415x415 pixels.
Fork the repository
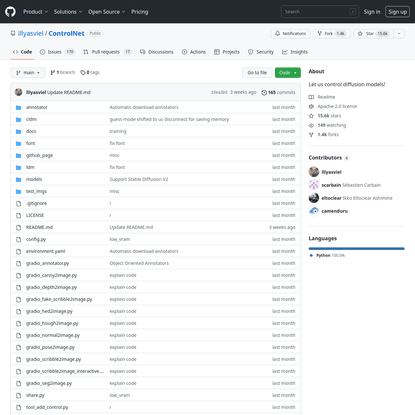point(331,34)
